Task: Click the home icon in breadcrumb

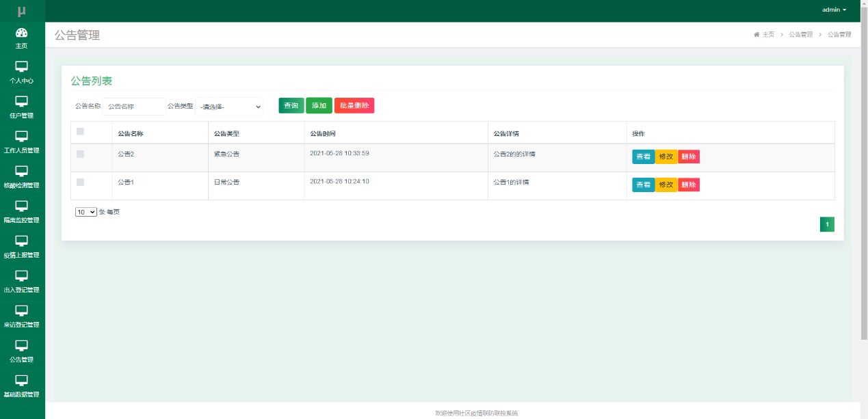Action: (x=757, y=34)
